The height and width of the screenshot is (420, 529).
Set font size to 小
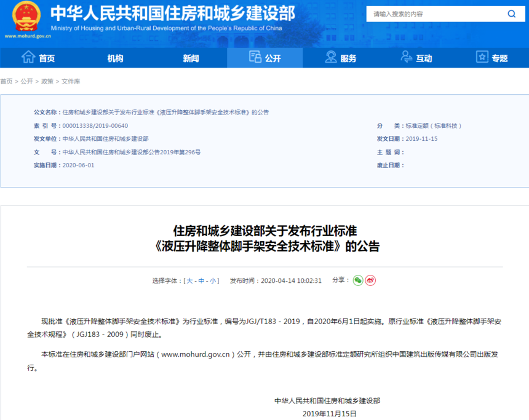click(x=213, y=280)
